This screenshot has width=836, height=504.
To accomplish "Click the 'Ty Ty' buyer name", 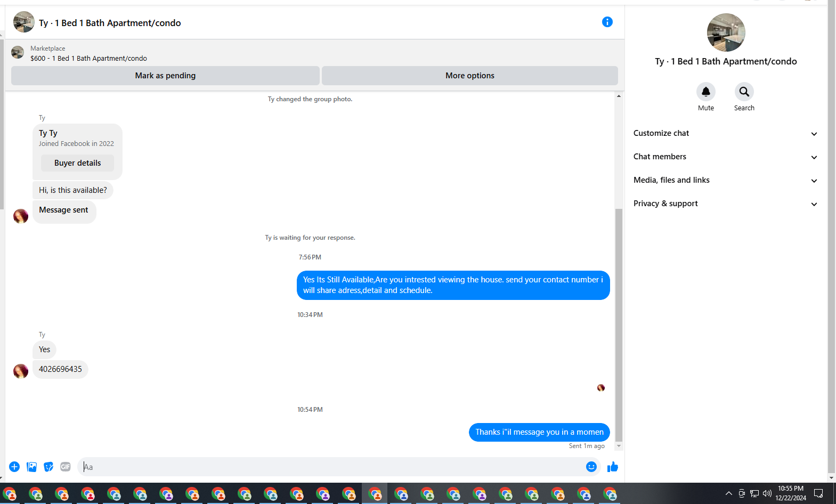I will pyautogui.click(x=48, y=133).
